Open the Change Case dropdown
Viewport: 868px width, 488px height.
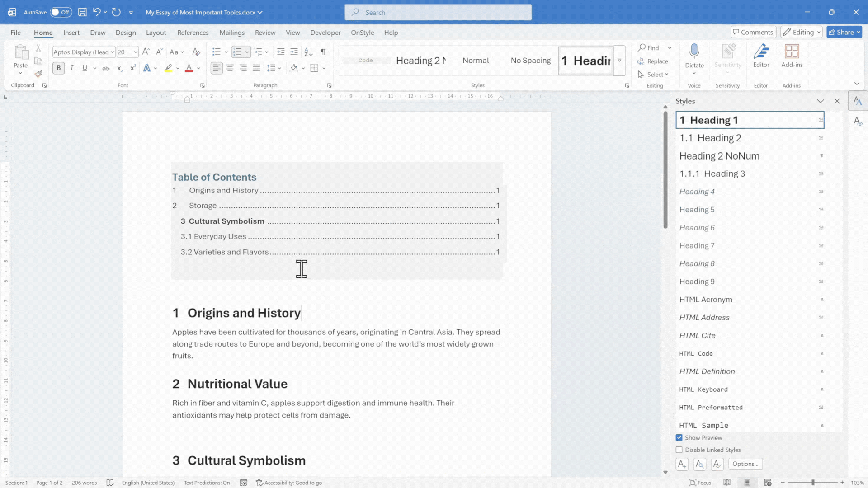(x=176, y=52)
